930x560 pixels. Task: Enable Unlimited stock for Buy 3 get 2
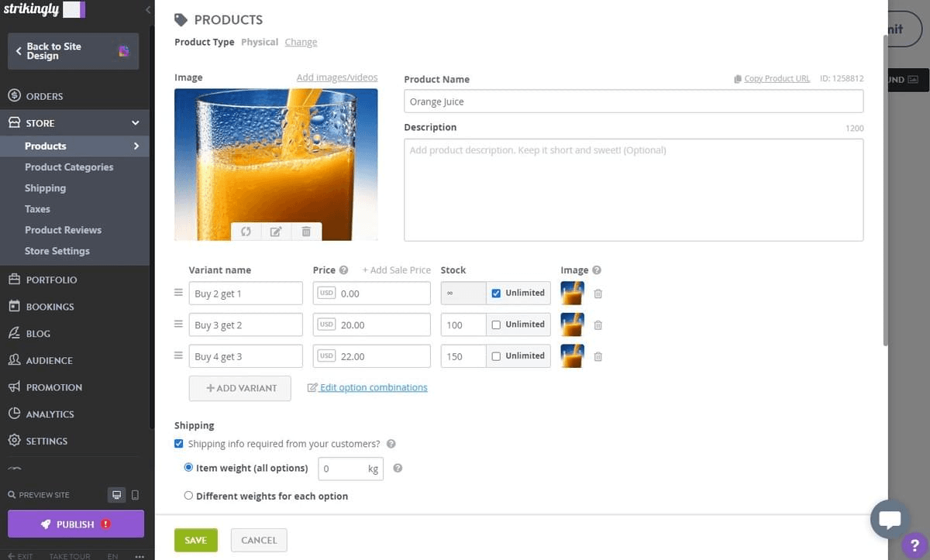[496, 325]
